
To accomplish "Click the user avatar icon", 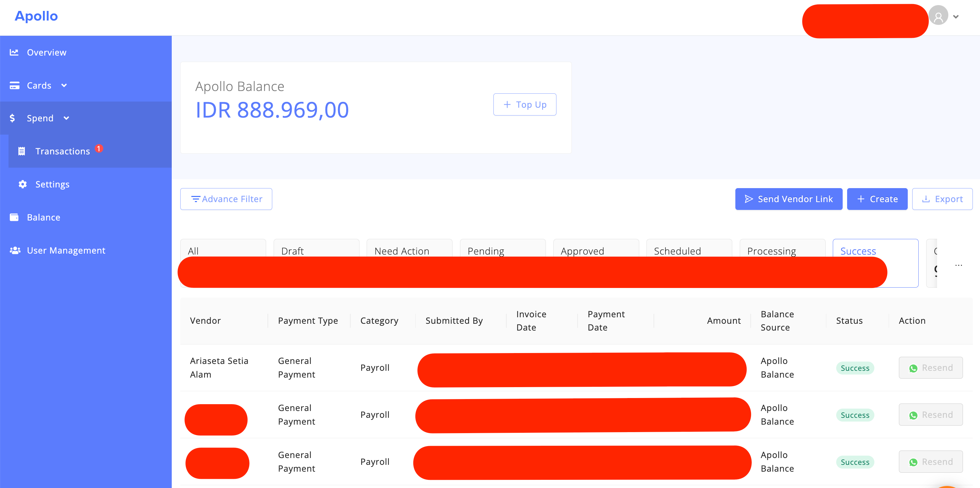I will [938, 16].
